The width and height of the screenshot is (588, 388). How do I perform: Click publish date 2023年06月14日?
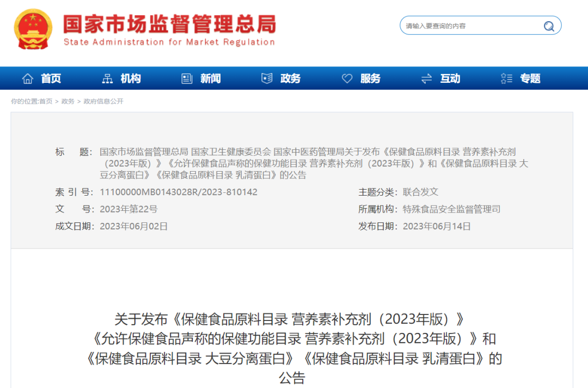click(x=437, y=226)
